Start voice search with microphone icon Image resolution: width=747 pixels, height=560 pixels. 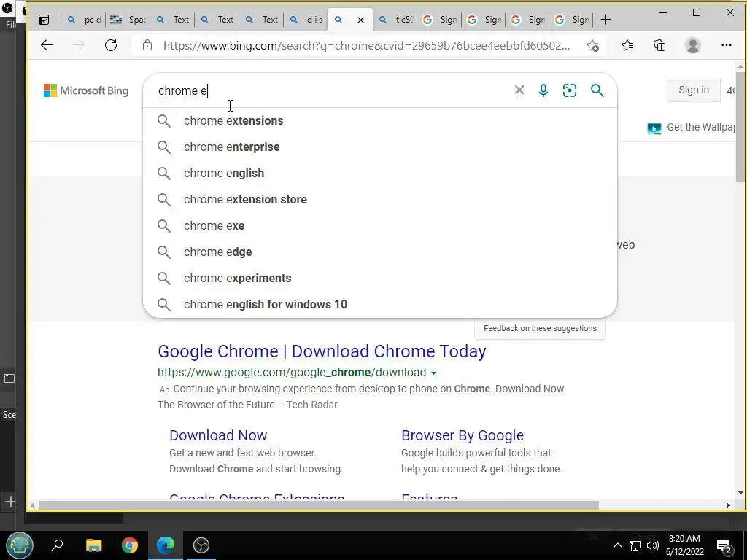click(x=543, y=90)
